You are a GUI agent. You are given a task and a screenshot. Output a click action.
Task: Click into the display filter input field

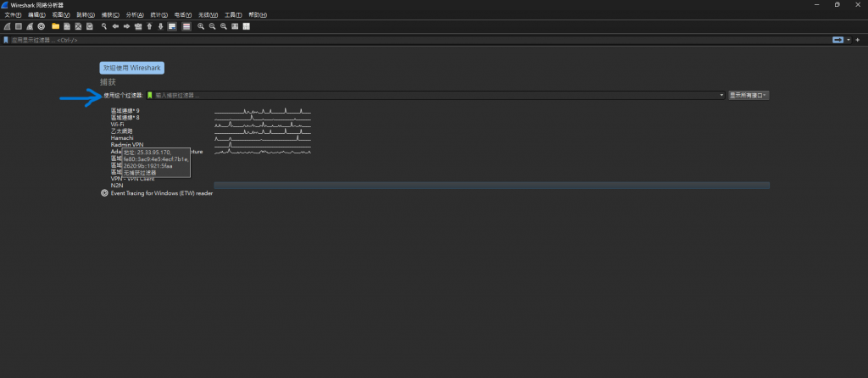[420, 40]
